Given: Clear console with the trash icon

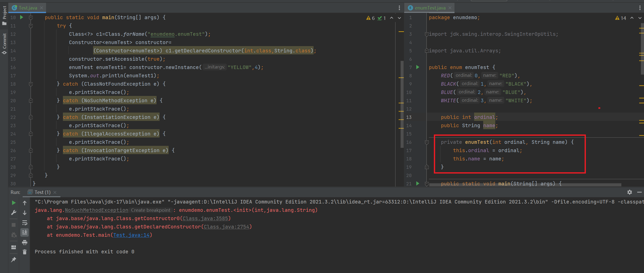Looking at the screenshot, I should coord(25,252).
